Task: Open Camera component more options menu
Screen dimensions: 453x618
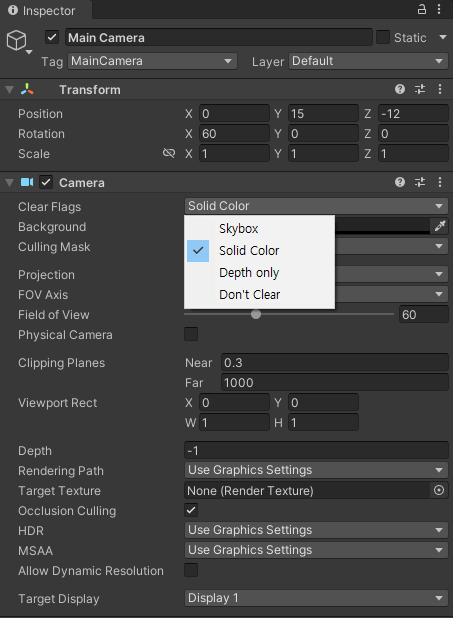Action: (440, 182)
